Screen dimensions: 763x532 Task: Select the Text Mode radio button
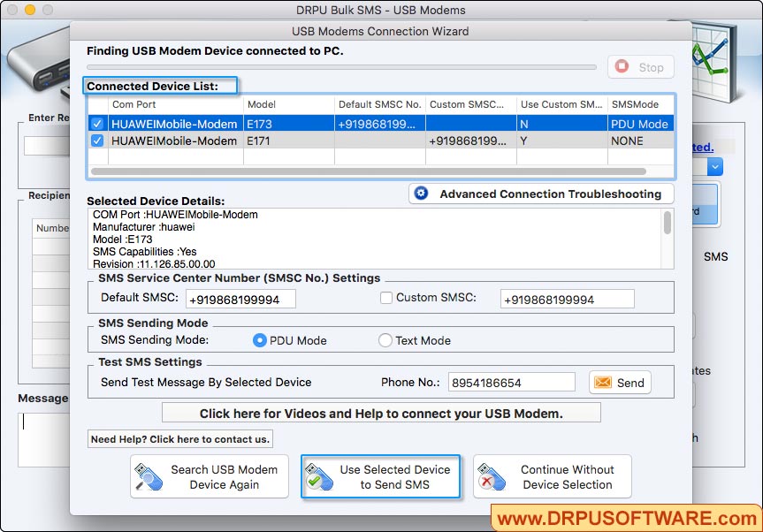pos(385,340)
